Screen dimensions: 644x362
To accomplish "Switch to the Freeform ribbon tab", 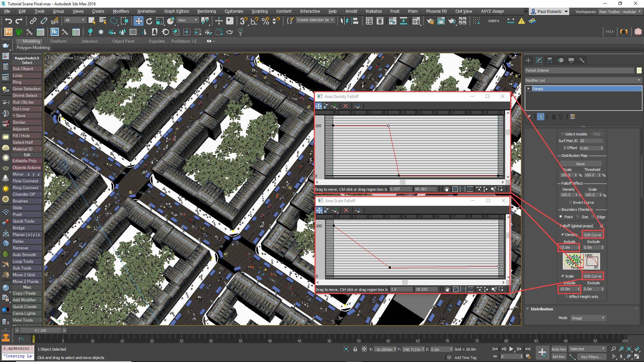I will pos(59,41).
